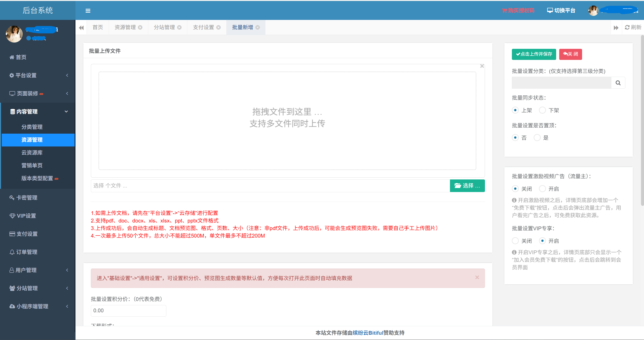Select 下架 sync status radio

[542, 110]
